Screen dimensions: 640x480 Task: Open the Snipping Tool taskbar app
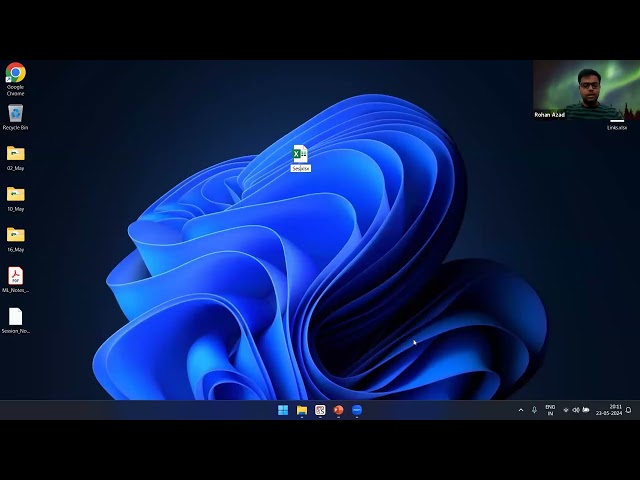point(320,410)
